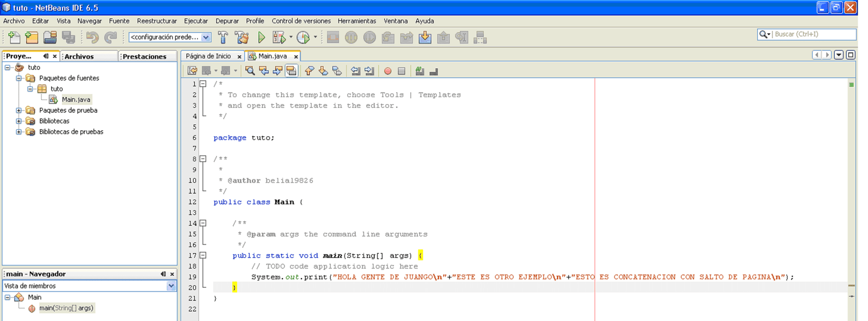Select main(String[] args) in Navegador
Screen dimensions: 868x321
[x=66, y=308]
